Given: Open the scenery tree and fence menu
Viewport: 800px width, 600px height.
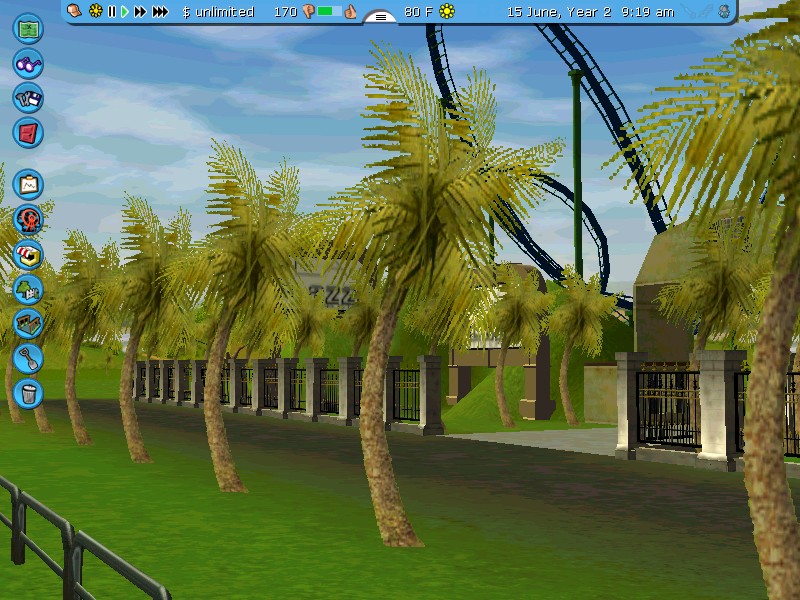Looking at the screenshot, I should [x=28, y=290].
